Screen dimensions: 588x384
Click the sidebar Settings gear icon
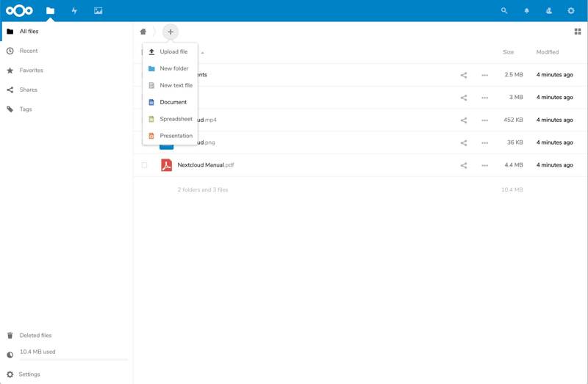(10, 374)
